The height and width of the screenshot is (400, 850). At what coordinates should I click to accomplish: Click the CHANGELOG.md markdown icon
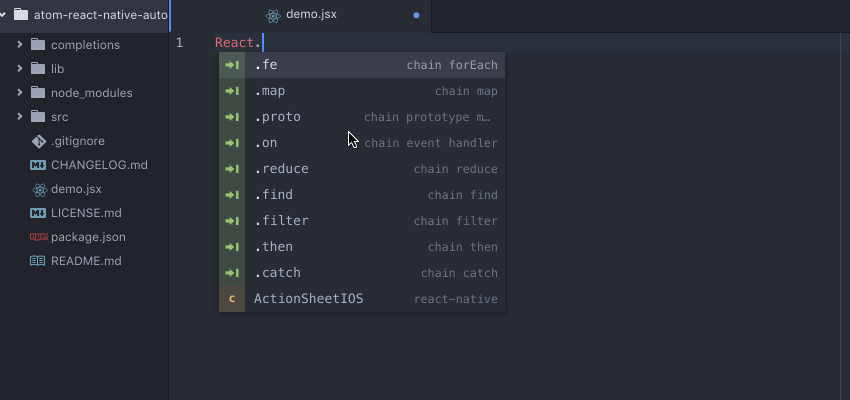tap(38, 165)
